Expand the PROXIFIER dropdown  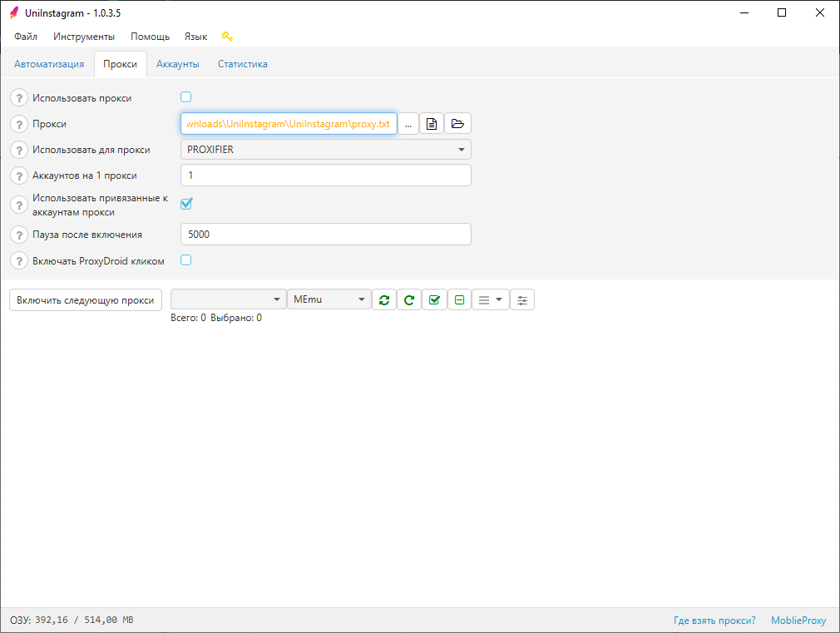(x=325, y=150)
